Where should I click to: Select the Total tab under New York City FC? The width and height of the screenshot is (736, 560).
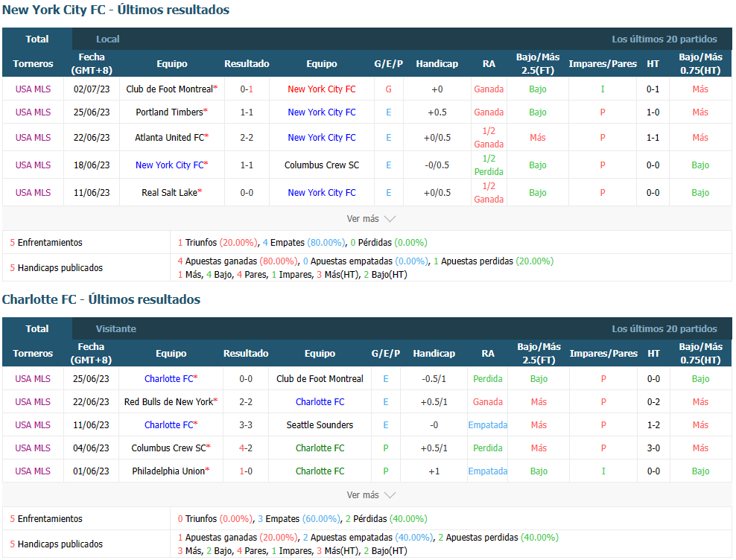point(37,39)
